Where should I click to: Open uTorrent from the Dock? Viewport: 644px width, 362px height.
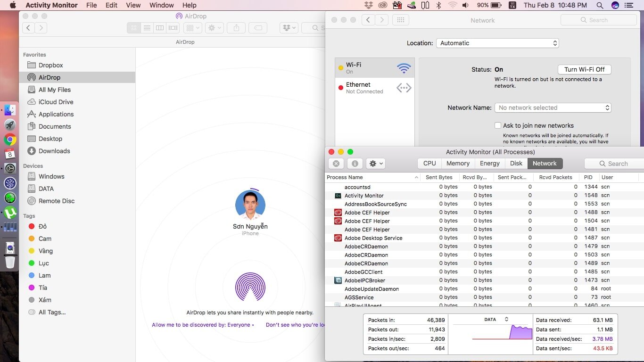coord(10,213)
